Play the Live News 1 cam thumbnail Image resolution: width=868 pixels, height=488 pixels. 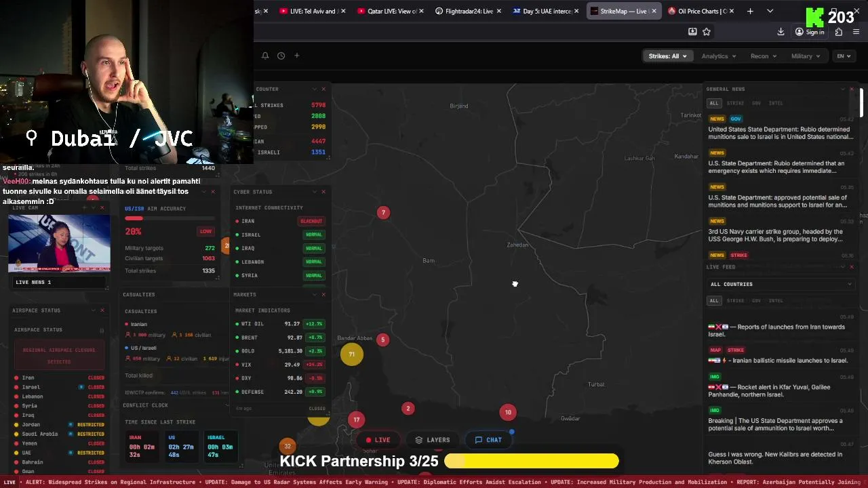click(x=59, y=244)
